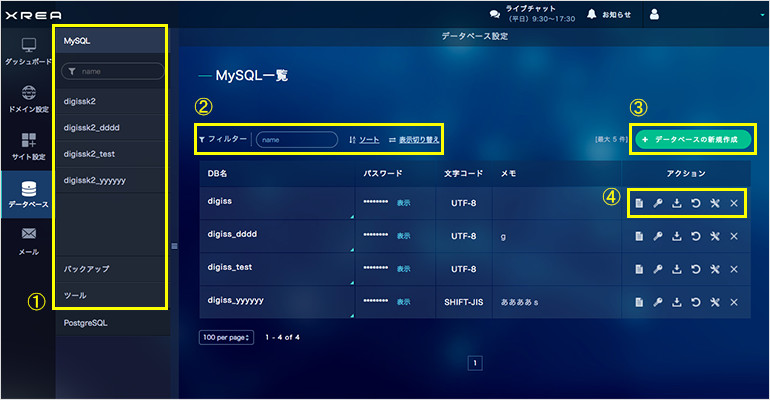
Task: Open the 100 per page dropdown
Action: [x=227, y=337]
